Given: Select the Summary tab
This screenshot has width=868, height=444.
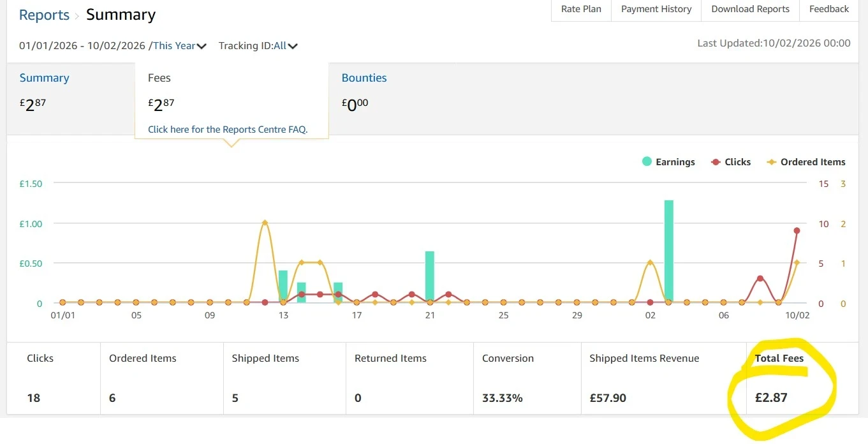Looking at the screenshot, I should coord(44,78).
